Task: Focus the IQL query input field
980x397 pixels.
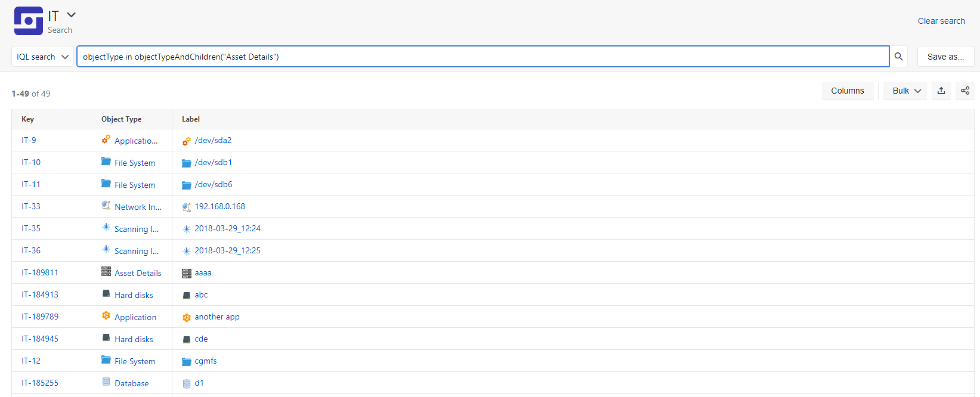Action: 483,57
